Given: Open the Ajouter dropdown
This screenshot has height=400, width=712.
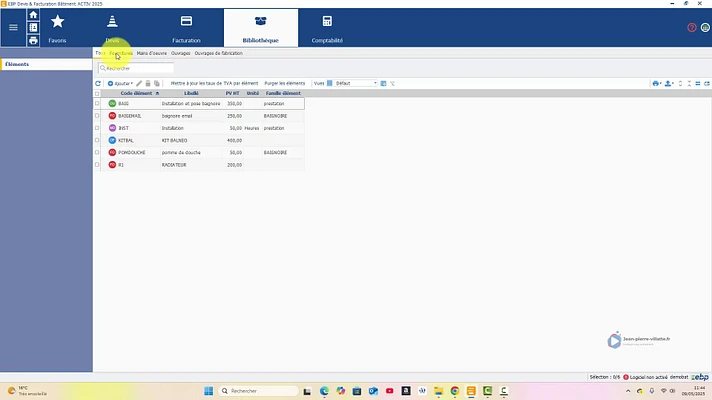Looking at the screenshot, I should [120, 84].
